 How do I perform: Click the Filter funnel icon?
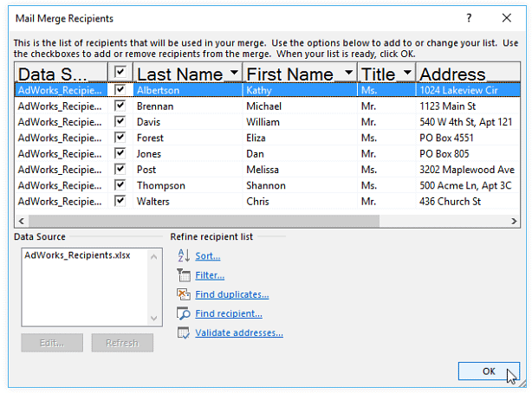pos(183,275)
